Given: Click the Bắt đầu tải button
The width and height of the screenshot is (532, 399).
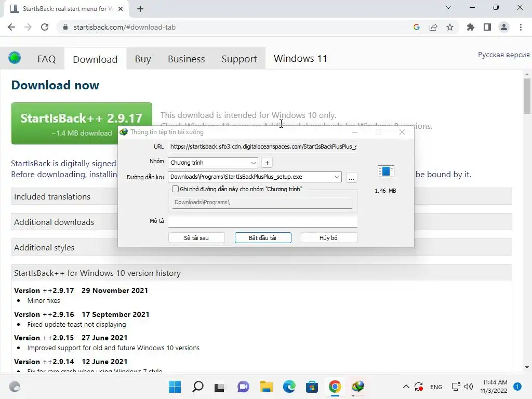Looking at the screenshot, I should tap(262, 238).
